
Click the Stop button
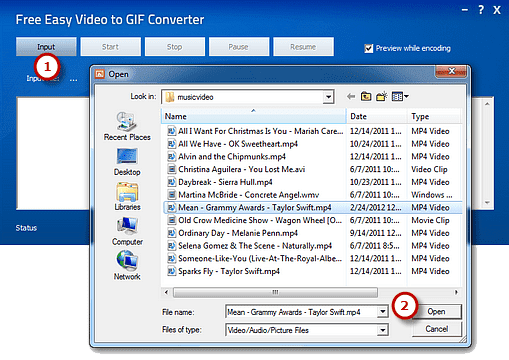[x=175, y=47]
